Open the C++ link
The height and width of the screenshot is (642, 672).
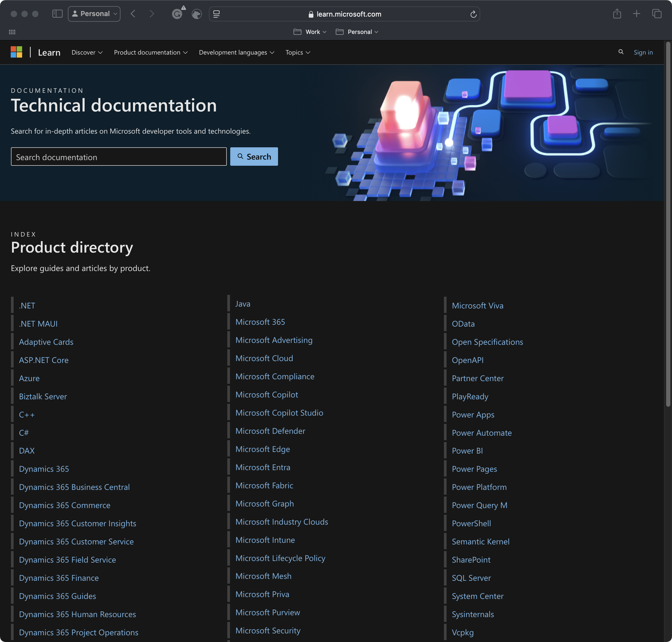(27, 414)
